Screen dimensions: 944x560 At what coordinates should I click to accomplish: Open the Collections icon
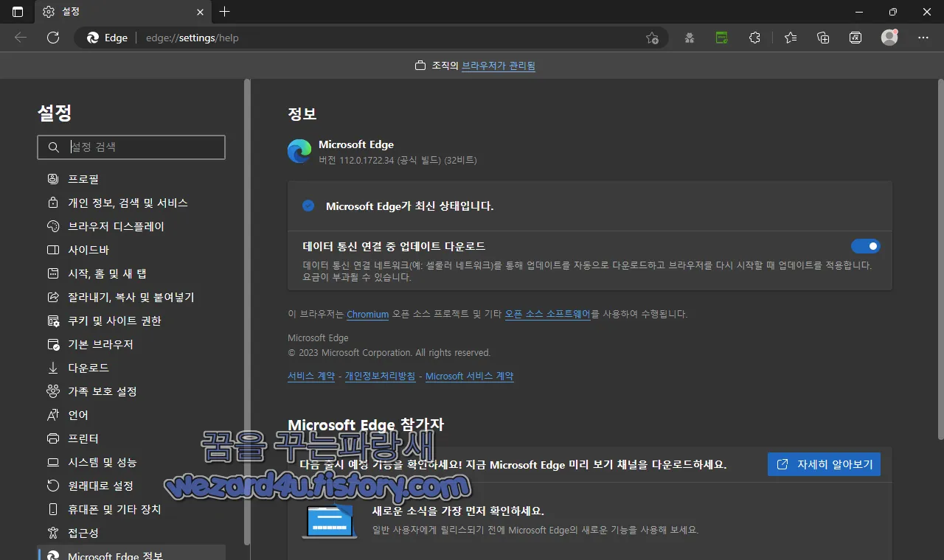[x=823, y=38]
